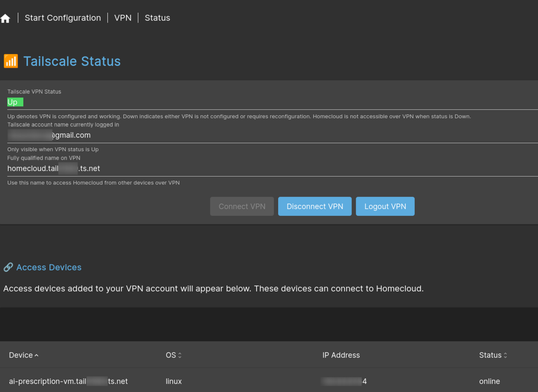Click the chain link icon by Access Devices
The height and width of the screenshot is (392, 538).
(8, 267)
